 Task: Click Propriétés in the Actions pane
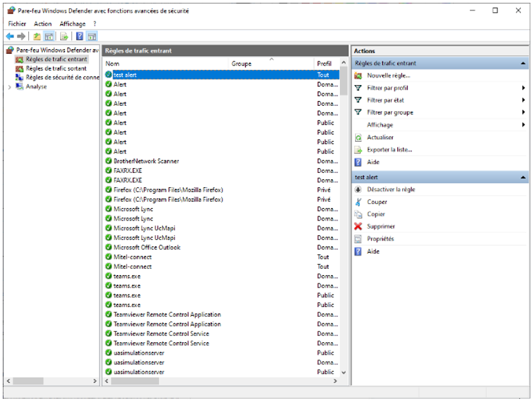point(381,239)
